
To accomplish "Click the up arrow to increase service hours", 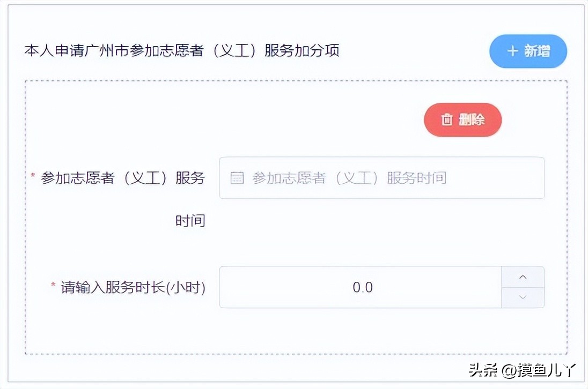I will [x=523, y=276].
